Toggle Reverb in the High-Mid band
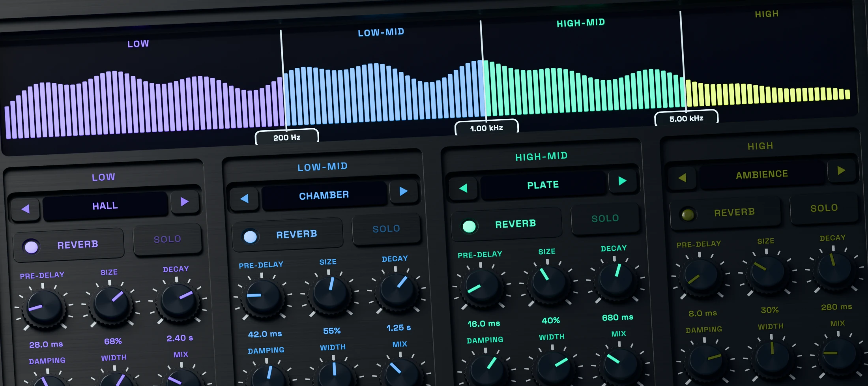 [507, 224]
